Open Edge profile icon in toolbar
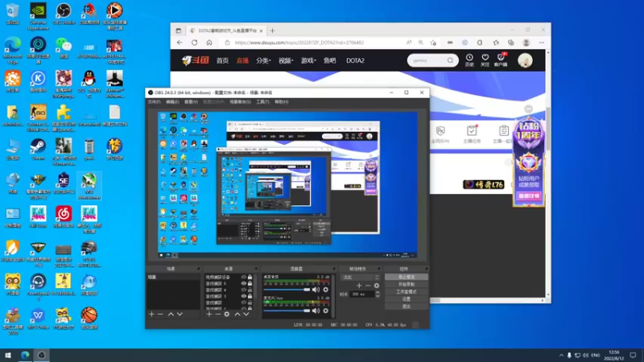644x362 pixels. [x=526, y=43]
